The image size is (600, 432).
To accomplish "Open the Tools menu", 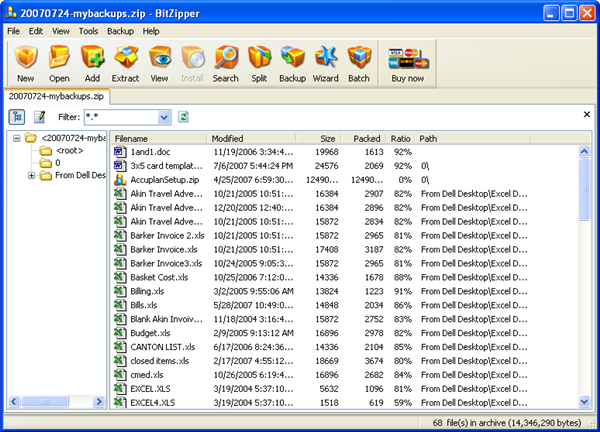I will tap(88, 31).
